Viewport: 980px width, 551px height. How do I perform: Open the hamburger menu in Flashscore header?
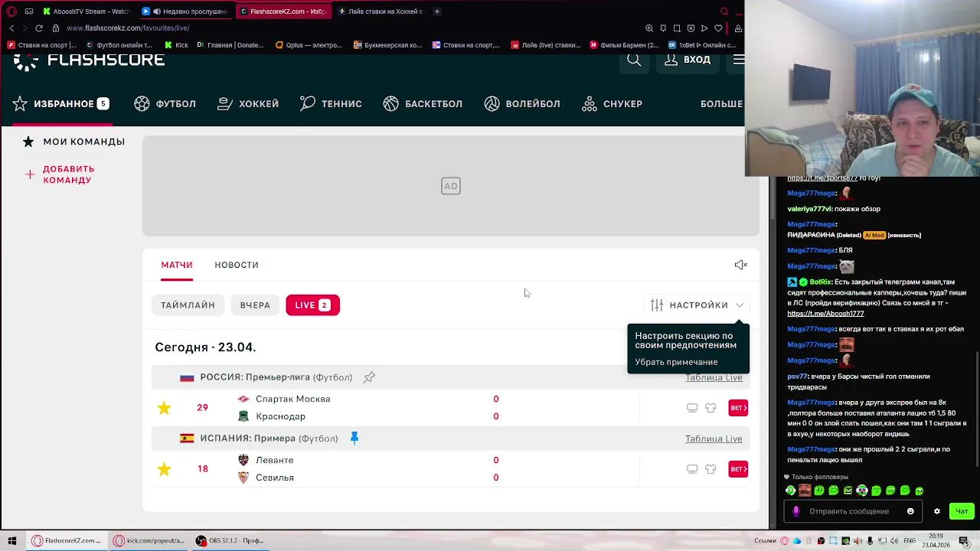[738, 60]
